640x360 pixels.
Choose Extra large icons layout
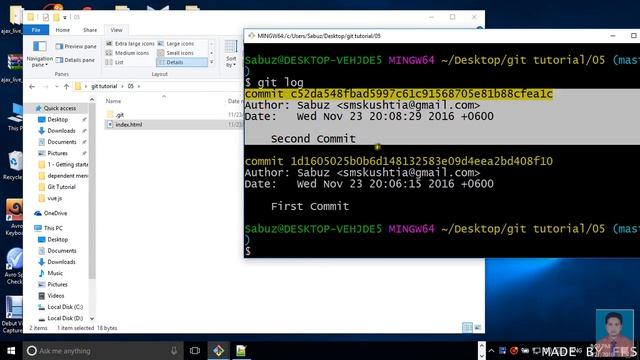pos(130,44)
